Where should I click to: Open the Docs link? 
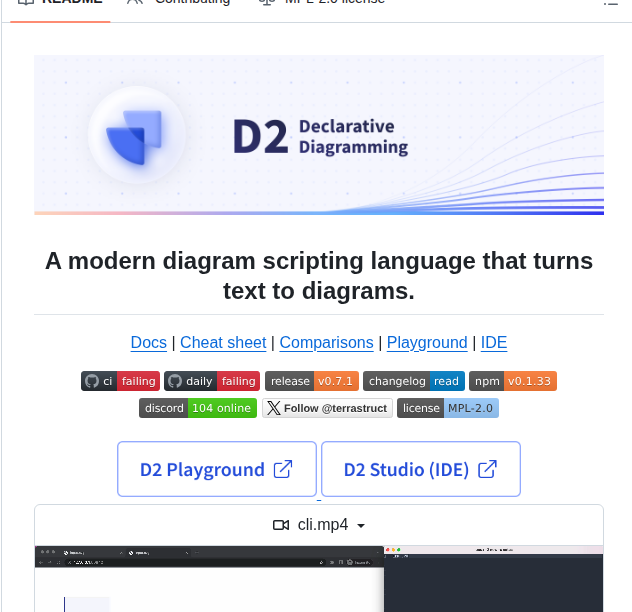148,342
